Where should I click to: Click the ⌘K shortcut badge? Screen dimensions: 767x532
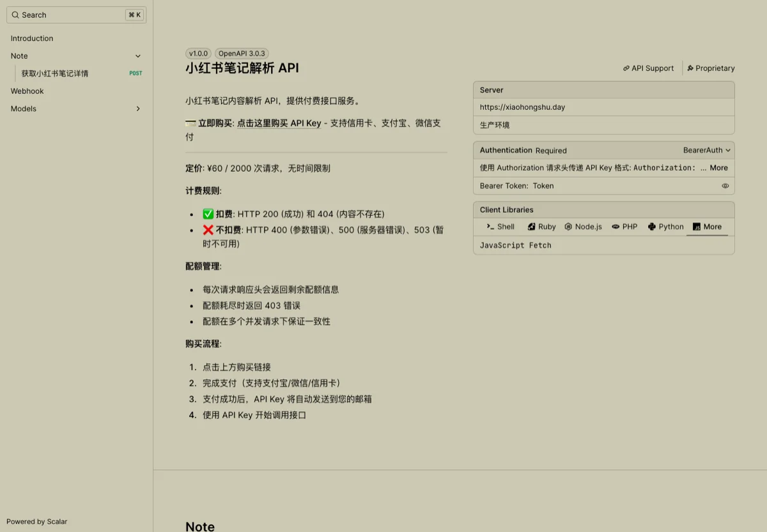pos(134,15)
